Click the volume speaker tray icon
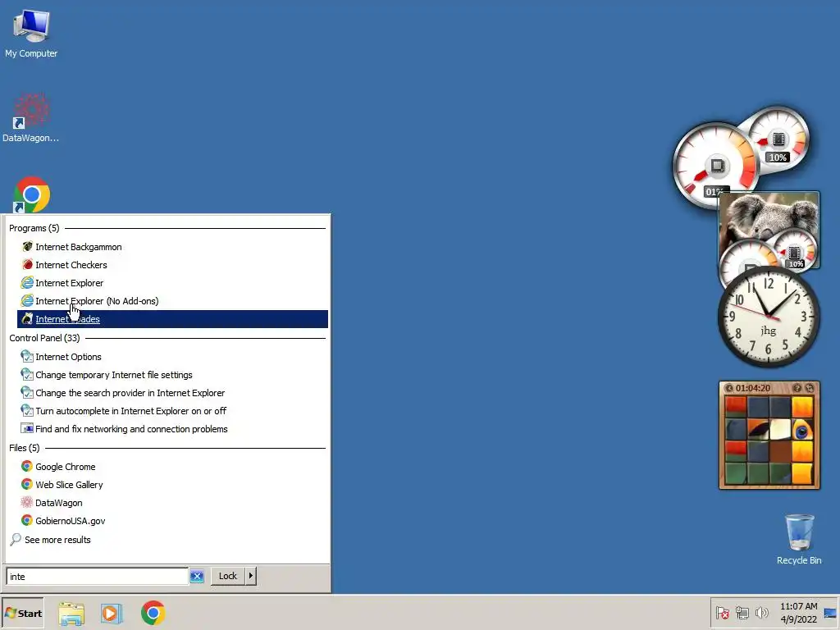Screen dimensions: 840x630 [x=761, y=613]
